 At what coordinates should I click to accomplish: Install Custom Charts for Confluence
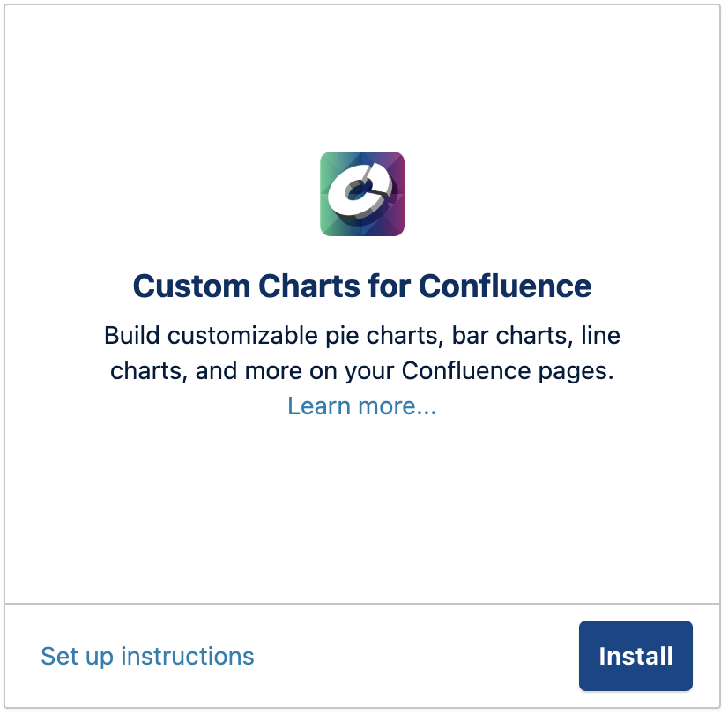point(635,656)
